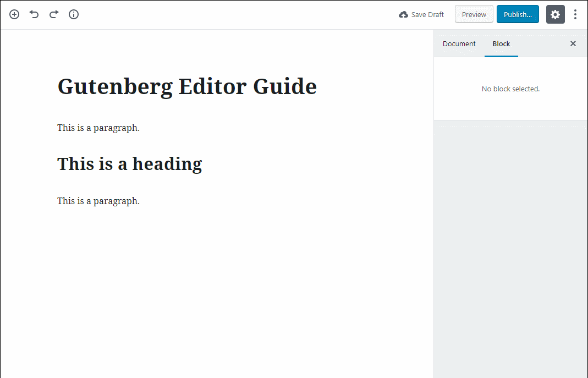Switch to the Document tab
The width and height of the screenshot is (588, 378).
459,44
